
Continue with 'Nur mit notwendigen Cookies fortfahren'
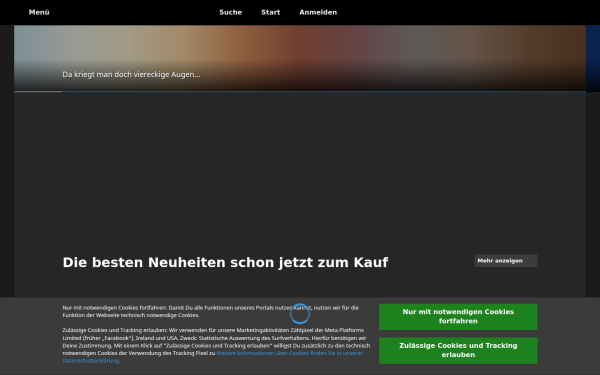[x=458, y=316]
